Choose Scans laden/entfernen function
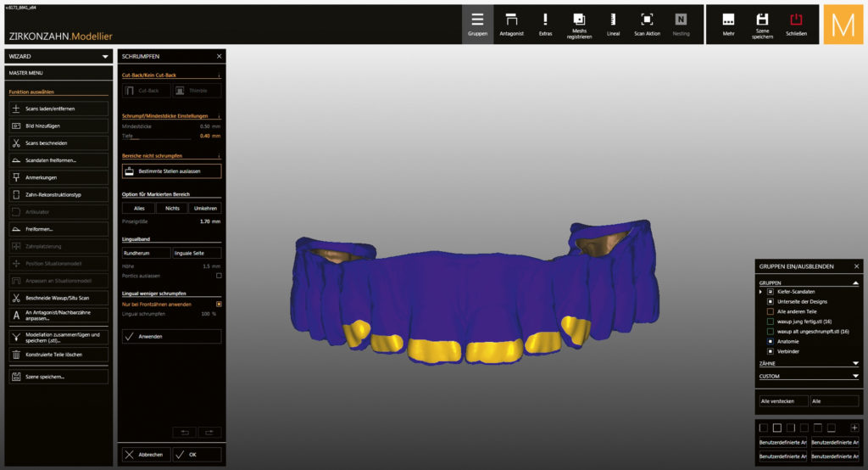This screenshot has height=470, width=868. [x=58, y=109]
